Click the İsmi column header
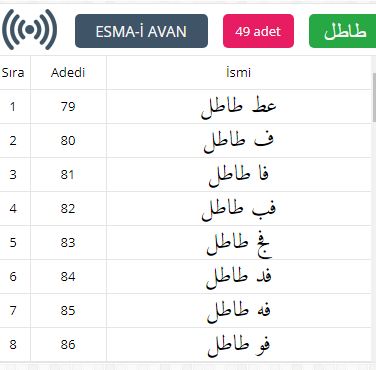Image resolution: width=376 pixels, height=370 pixels. 238,73
